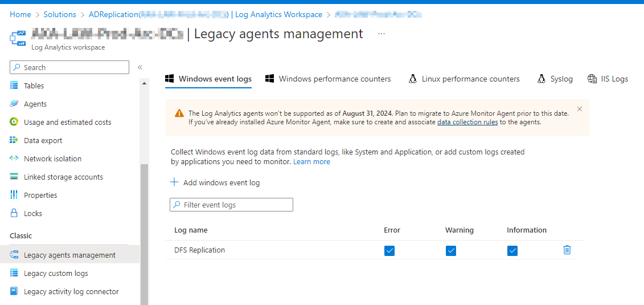644x305 pixels.
Task: Click the Network isolation icon
Action: coord(14,158)
